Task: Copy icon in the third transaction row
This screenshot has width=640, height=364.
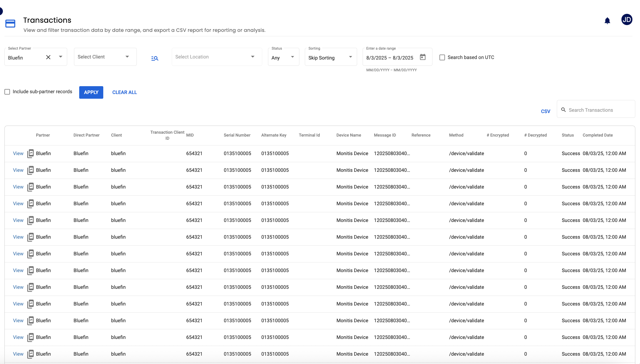Action: [31, 187]
